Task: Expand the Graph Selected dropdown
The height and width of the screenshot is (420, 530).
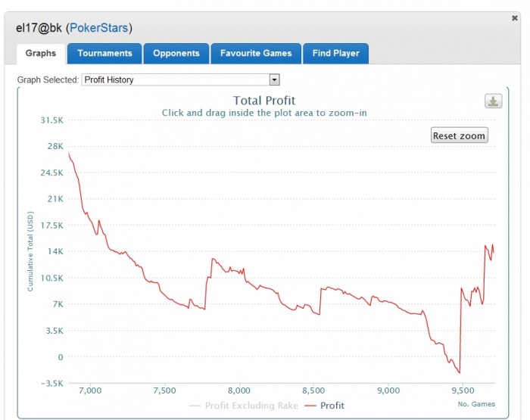Action: tap(274, 79)
